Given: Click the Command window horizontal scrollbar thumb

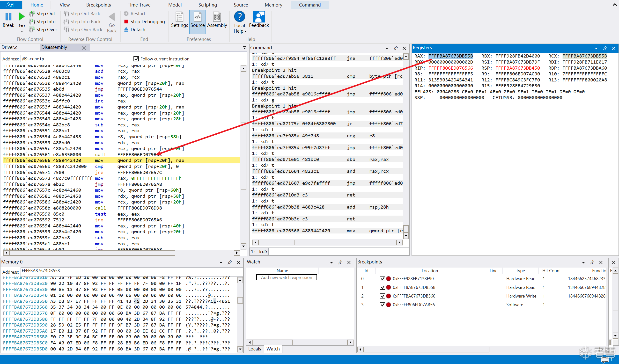Looking at the screenshot, I should pos(277,242).
